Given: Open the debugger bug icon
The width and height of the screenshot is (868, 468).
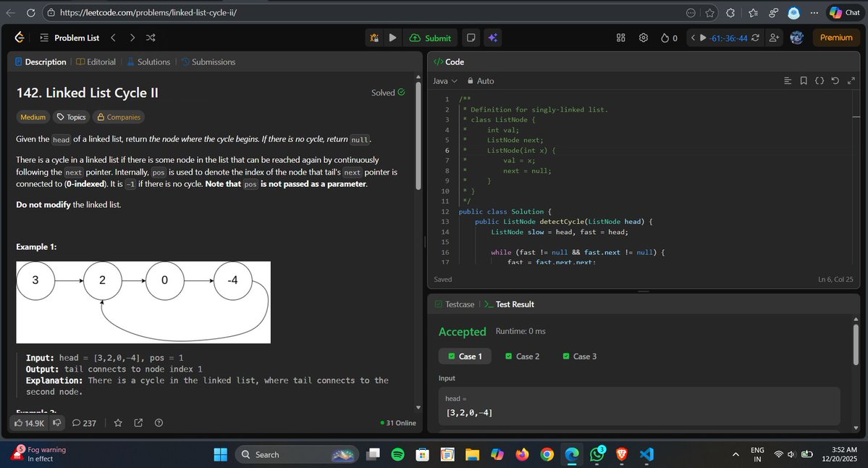Looking at the screenshot, I should pyautogui.click(x=375, y=38).
